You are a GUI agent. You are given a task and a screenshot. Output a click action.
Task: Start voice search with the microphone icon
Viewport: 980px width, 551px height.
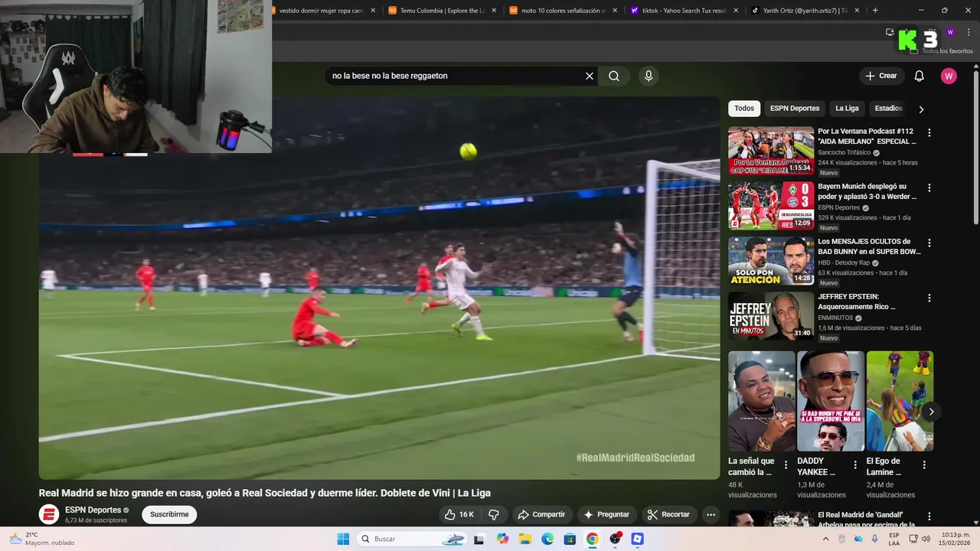(648, 76)
